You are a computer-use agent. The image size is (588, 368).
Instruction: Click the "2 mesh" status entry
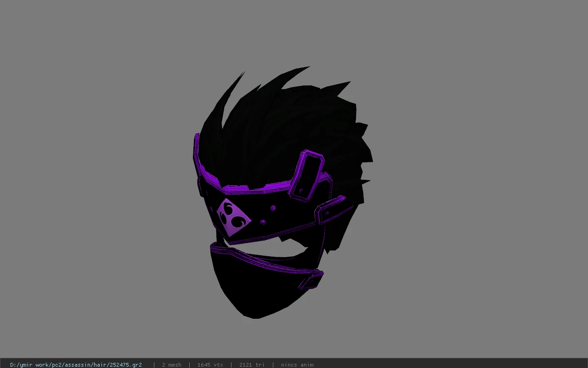coord(171,365)
